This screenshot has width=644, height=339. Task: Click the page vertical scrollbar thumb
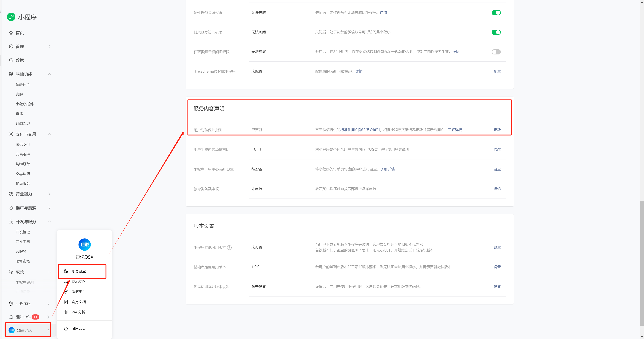coord(642,263)
